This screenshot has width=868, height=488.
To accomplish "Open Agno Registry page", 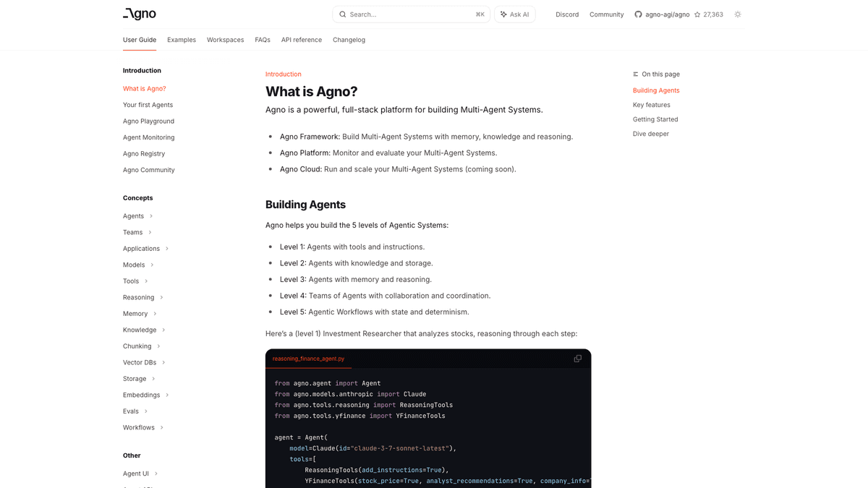I will coord(144,154).
